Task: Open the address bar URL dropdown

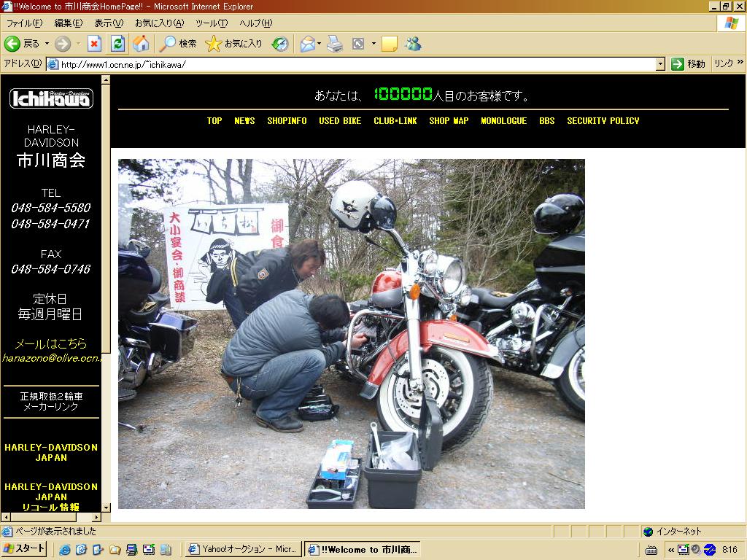Action: coord(660,64)
